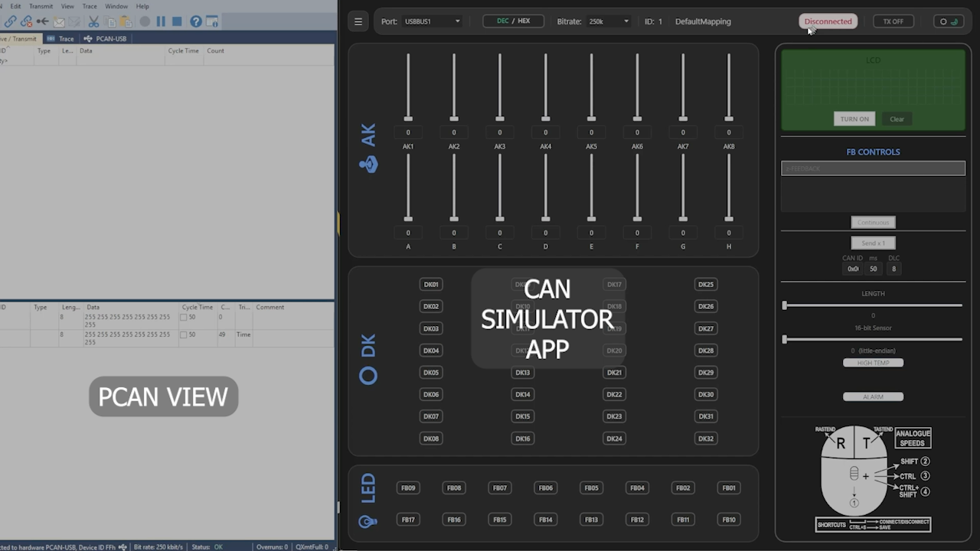Image resolution: width=980 pixels, height=551 pixels.
Task: Click the Reset hardware arrow icon in PCAN-View
Action: click(43, 21)
